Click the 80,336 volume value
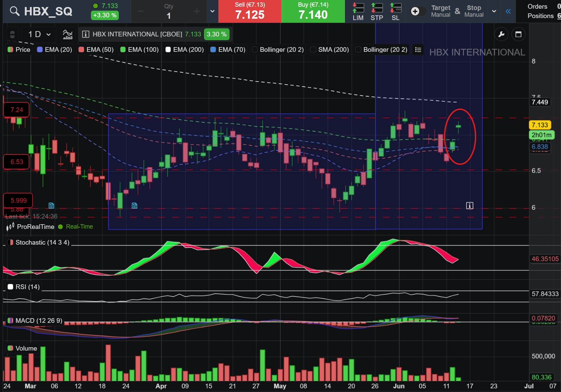The width and height of the screenshot is (561, 392). (x=541, y=377)
